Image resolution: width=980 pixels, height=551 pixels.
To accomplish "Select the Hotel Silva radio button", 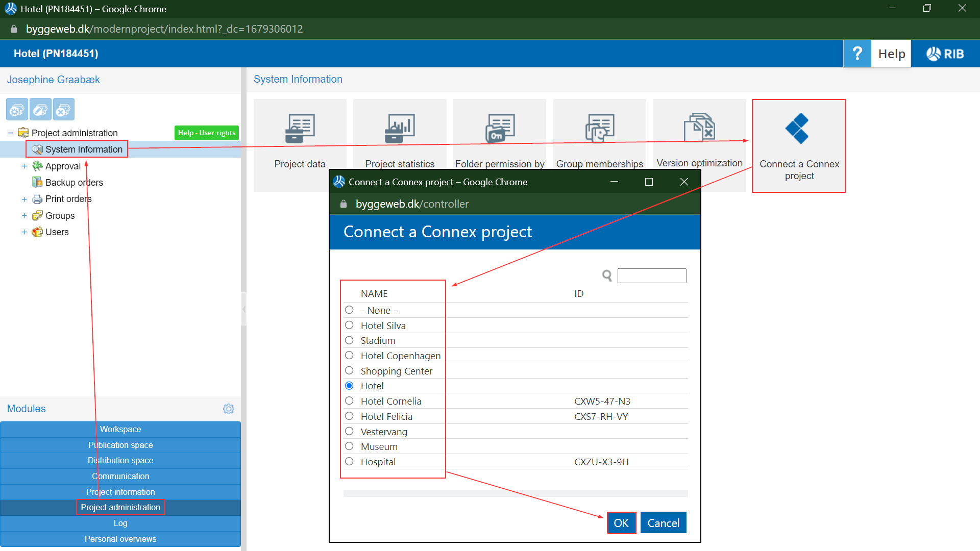I will pyautogui.click(x=349, y=325).
